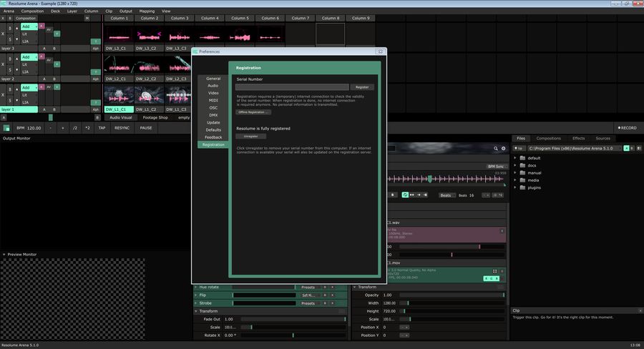Open the Deck menu

coord(55,11)
